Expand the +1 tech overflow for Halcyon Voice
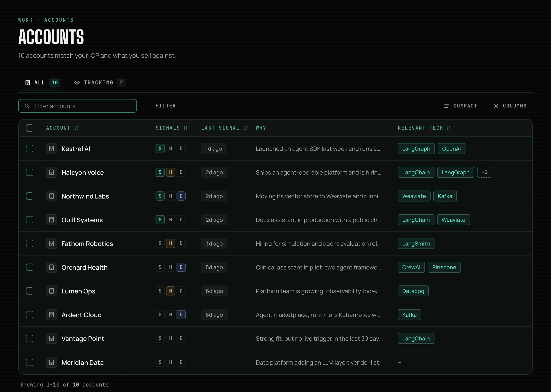Image resolution: width=551 pixels, height=392 pixels. pyautogui.click(x=484, y=172)
